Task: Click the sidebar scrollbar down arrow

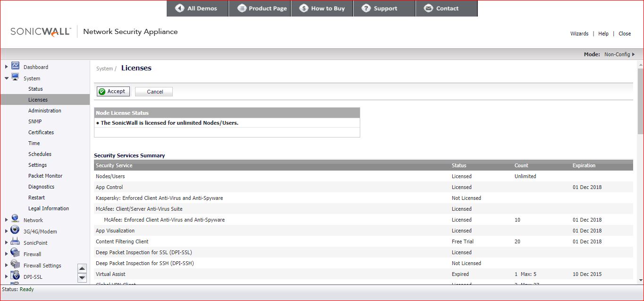Action: point(82,278)
